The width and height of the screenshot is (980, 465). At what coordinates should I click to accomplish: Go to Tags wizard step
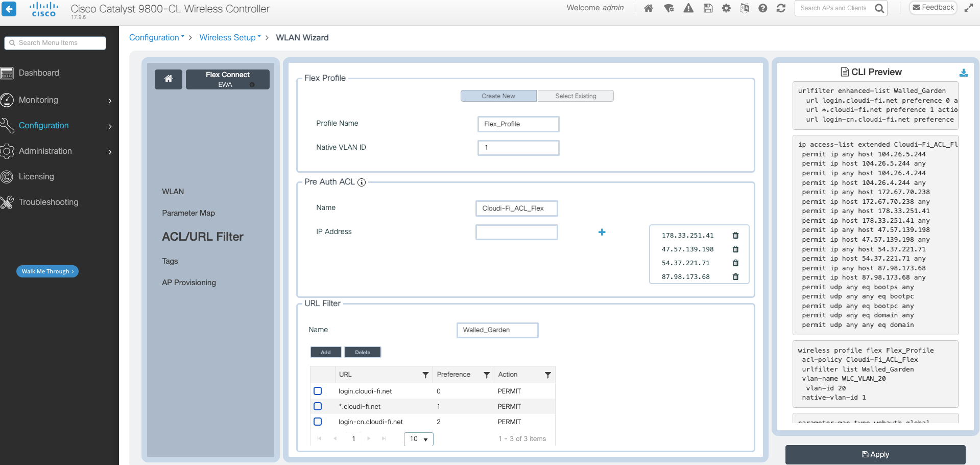(x=170, y=261)
